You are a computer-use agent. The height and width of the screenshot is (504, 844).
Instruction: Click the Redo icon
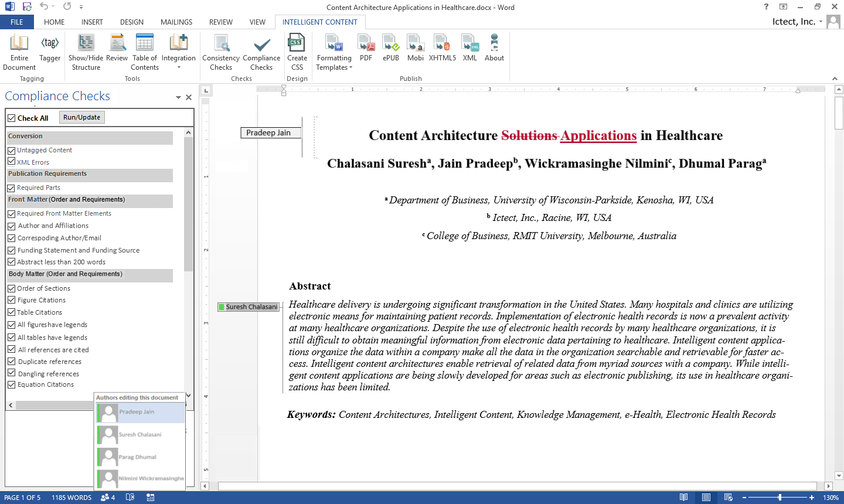[x=67, y=7]
